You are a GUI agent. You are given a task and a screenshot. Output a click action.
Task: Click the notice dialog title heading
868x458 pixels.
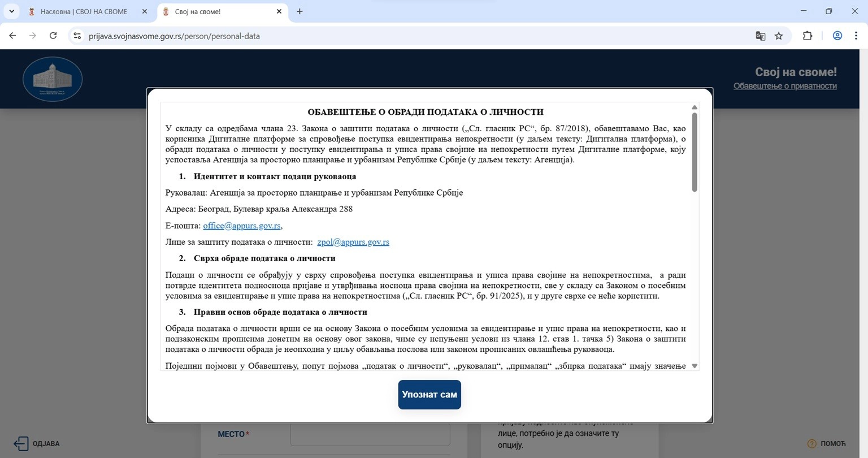coord(426,112)
